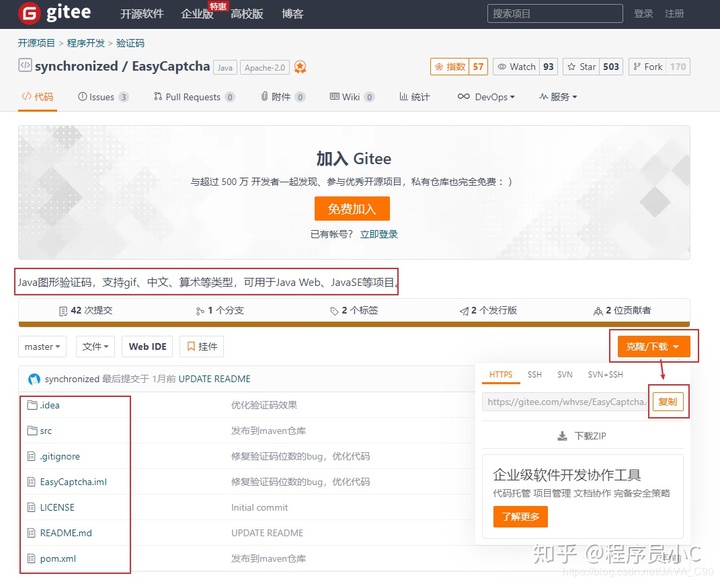Open the .idea folder icon
The height and width of the screenshot is (584, 720).
32,405
